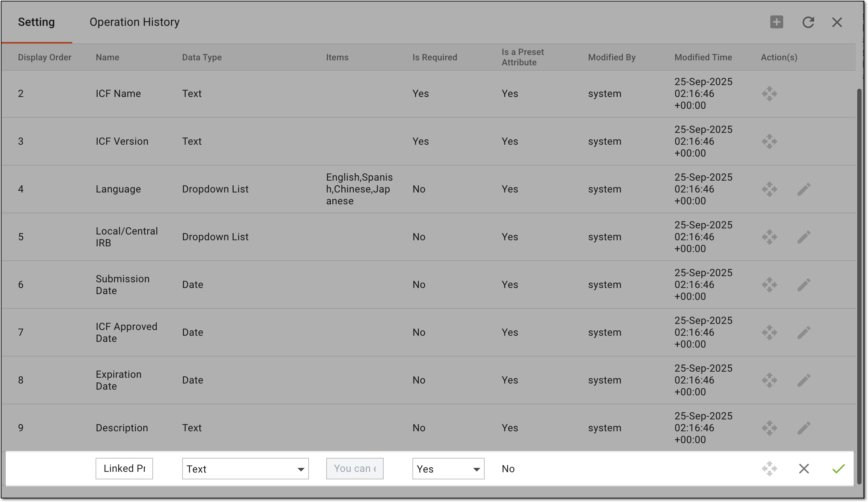Close the settings dialog
This screenshot has height=502, width=868.
pos(837,22)
